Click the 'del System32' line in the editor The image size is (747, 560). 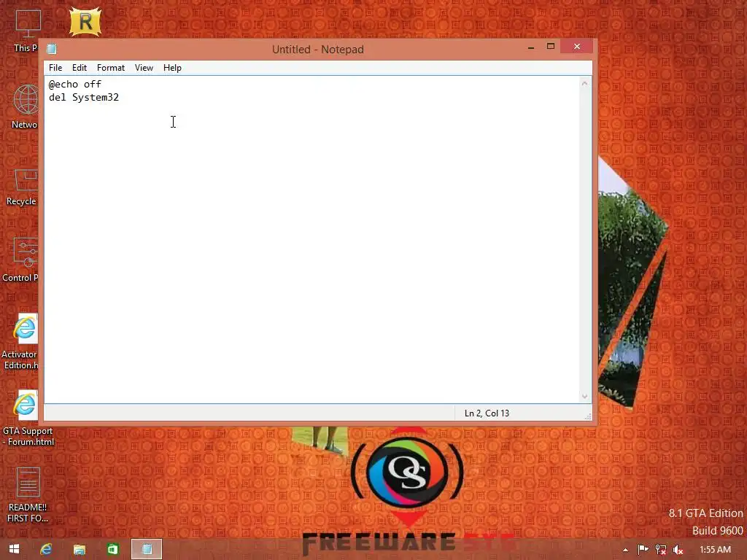(84, 98)
